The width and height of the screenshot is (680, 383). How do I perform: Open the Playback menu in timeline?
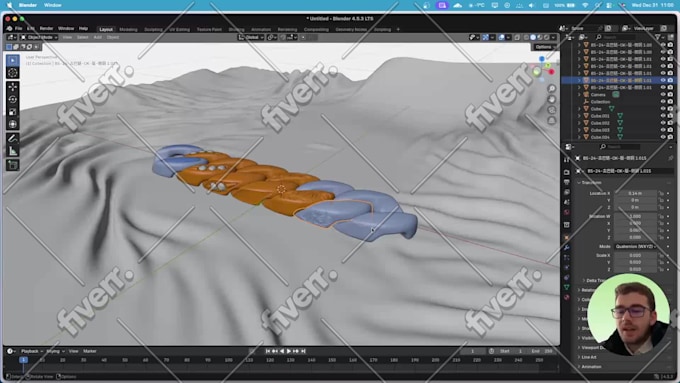point(32,351)
